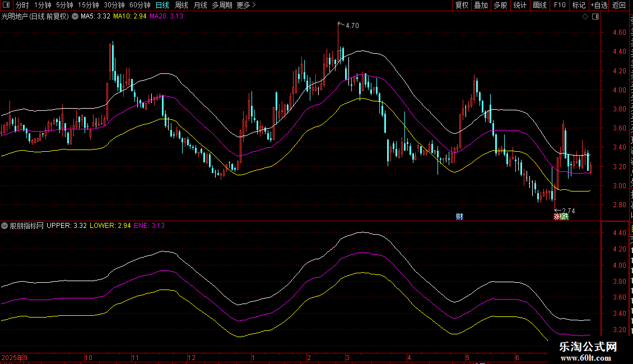Click the 4.70 high price annotation

(352, 25)
